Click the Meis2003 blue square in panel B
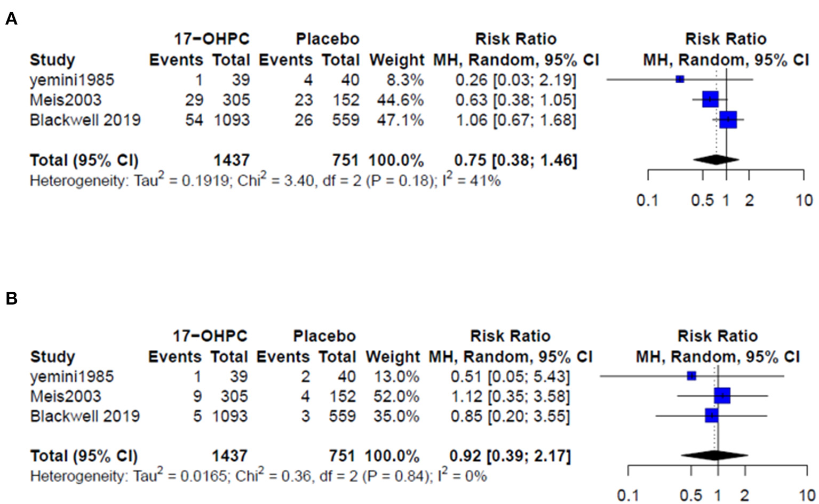This screenshot has width=819, height=504. [722, 396]
